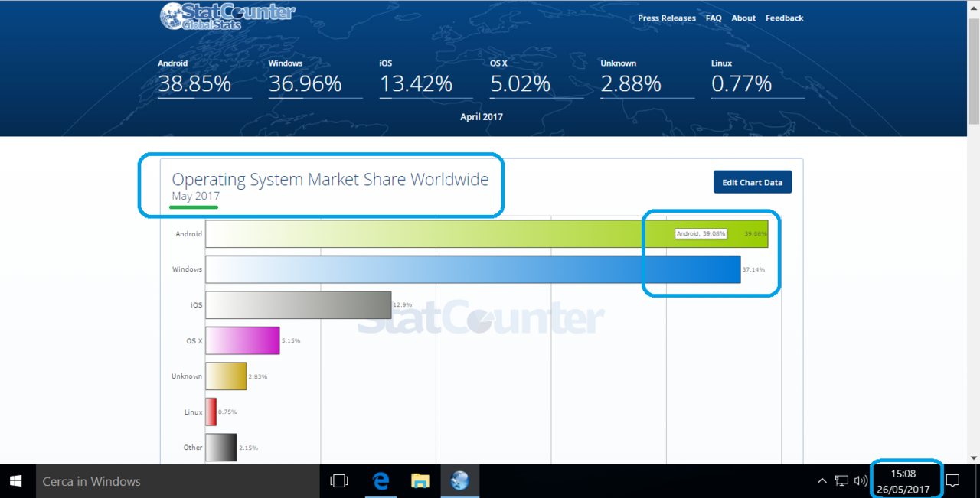This screenshot has height=498, width=980.
Task: Open the volume tray icon
Action: (x=861, y=481)
